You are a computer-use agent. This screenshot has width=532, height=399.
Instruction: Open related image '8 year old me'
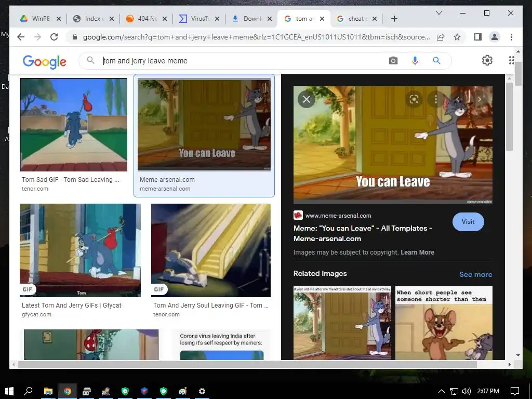[342, 323]
